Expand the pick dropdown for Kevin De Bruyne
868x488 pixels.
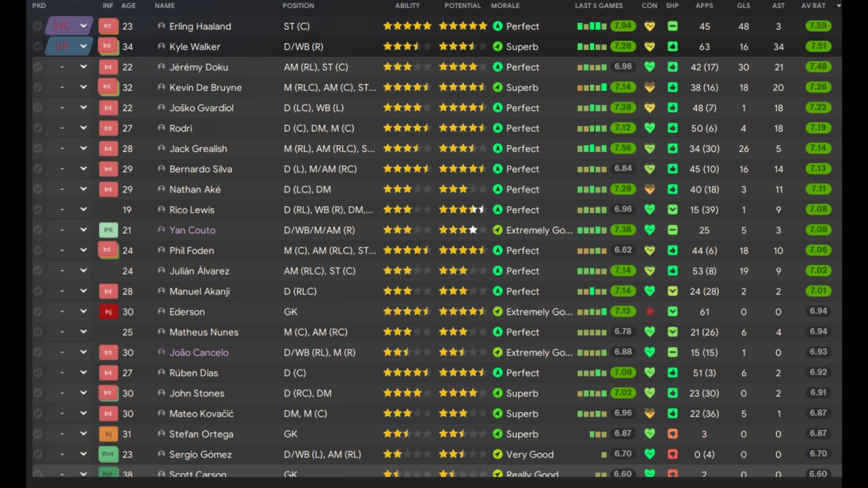coord(83,87)
